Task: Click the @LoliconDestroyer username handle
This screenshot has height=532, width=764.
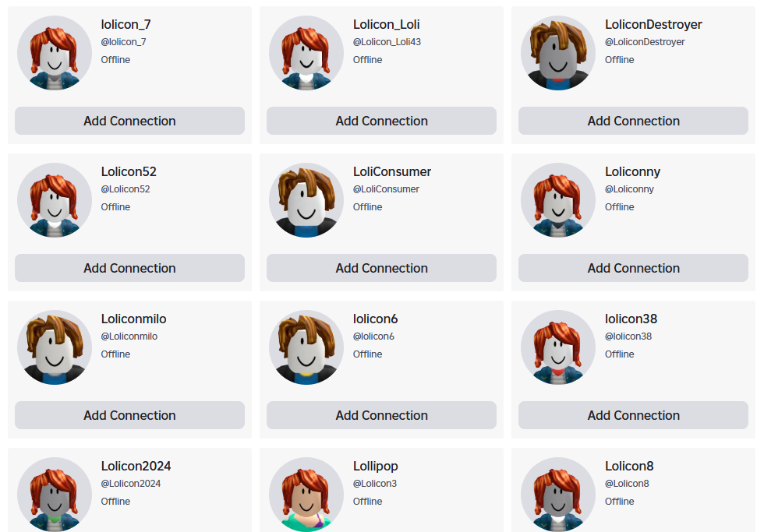Action: (645, 42)
